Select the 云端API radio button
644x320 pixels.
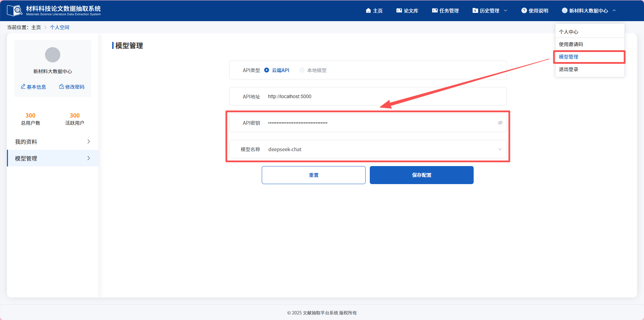pos(266,70)
